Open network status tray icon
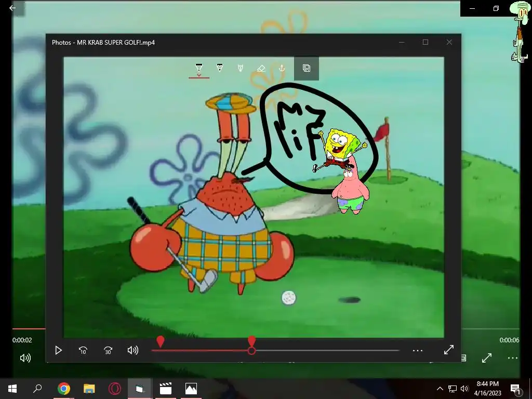This screenshot has width=532, height=399. tap(453, 389)
